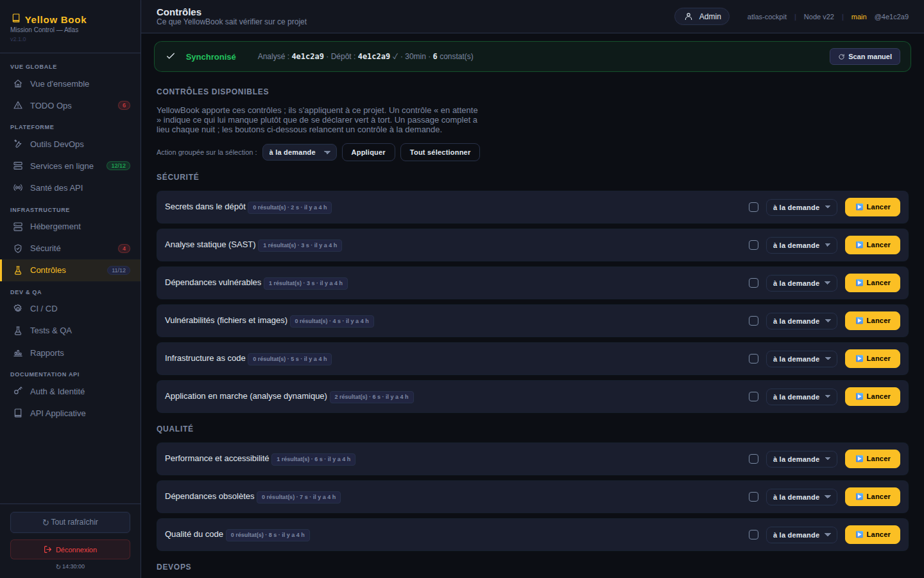
Task: Click the Sécurité shield icon
Action: [x=18, y=249]
